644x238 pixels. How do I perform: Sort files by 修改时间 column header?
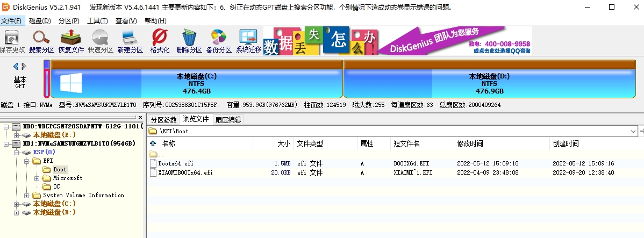[x=470, y=143]
